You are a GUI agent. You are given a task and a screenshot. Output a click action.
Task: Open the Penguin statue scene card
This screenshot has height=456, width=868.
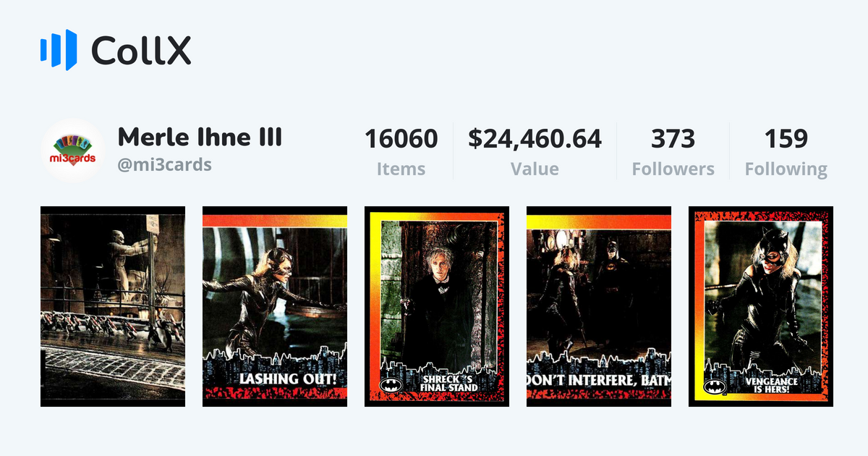coord(113,306)
